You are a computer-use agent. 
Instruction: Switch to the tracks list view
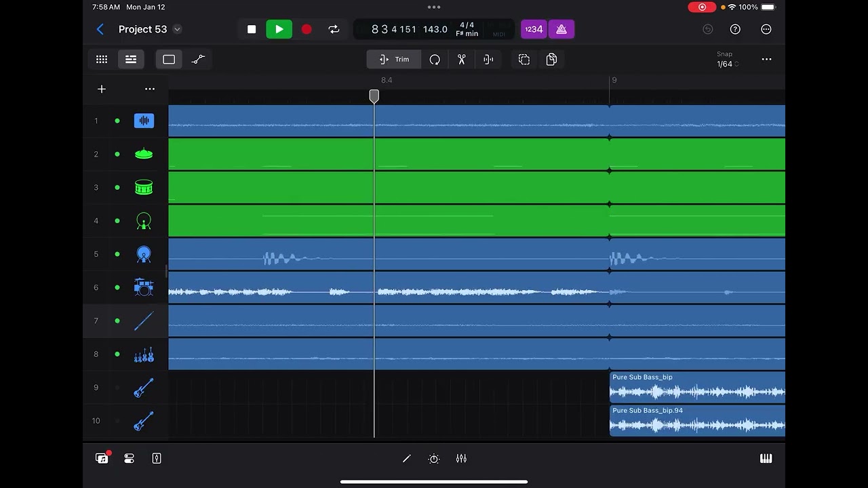point(131,60)
